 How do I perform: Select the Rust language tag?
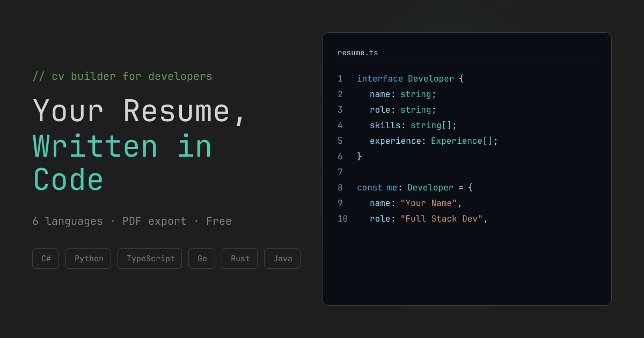(x=240, y=259)
